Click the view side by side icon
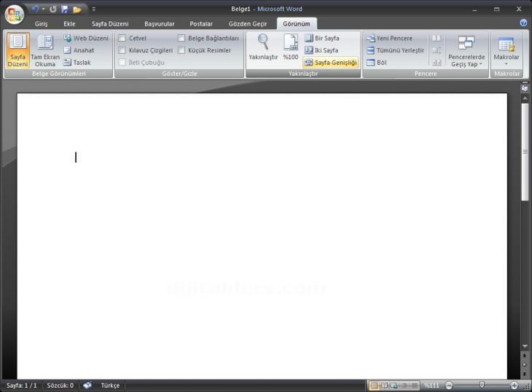Screen dimensions: 532x392 tap(437, 39)
